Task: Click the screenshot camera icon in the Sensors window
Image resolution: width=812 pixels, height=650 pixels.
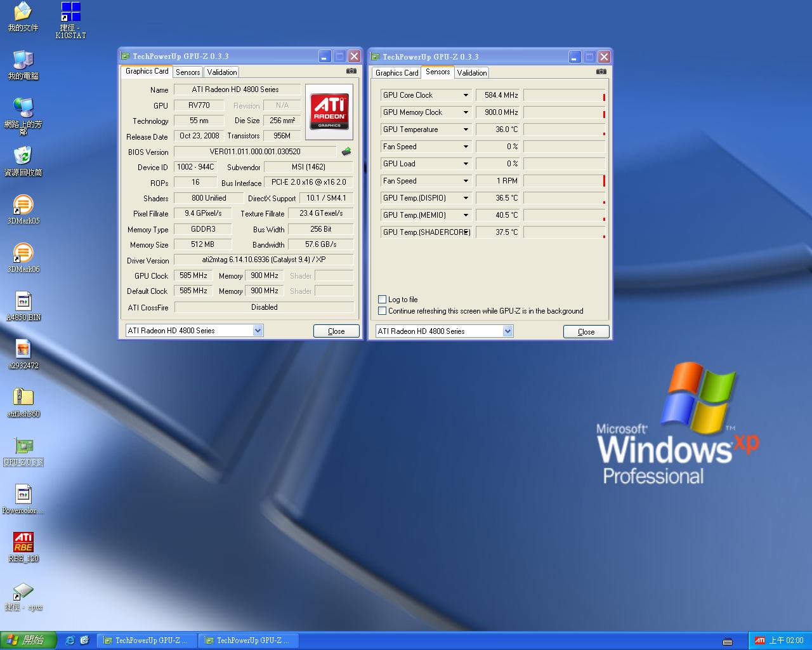Action: click(601, 72)
